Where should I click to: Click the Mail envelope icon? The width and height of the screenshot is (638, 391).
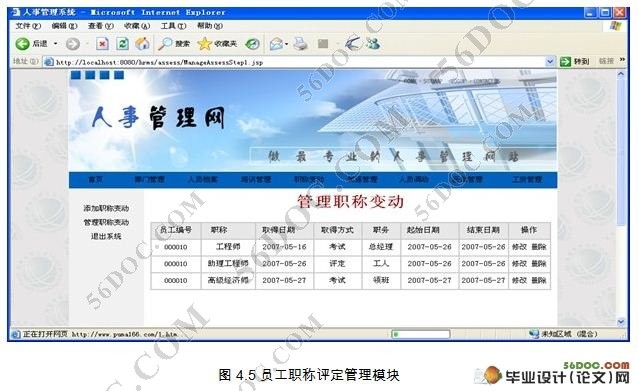click(276, 44)
